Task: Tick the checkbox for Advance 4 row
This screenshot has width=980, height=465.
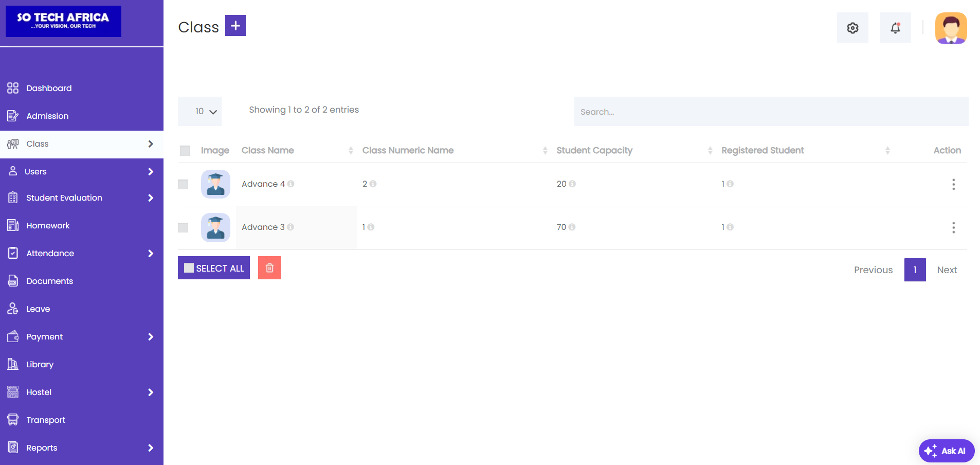Action: (183, 185)
